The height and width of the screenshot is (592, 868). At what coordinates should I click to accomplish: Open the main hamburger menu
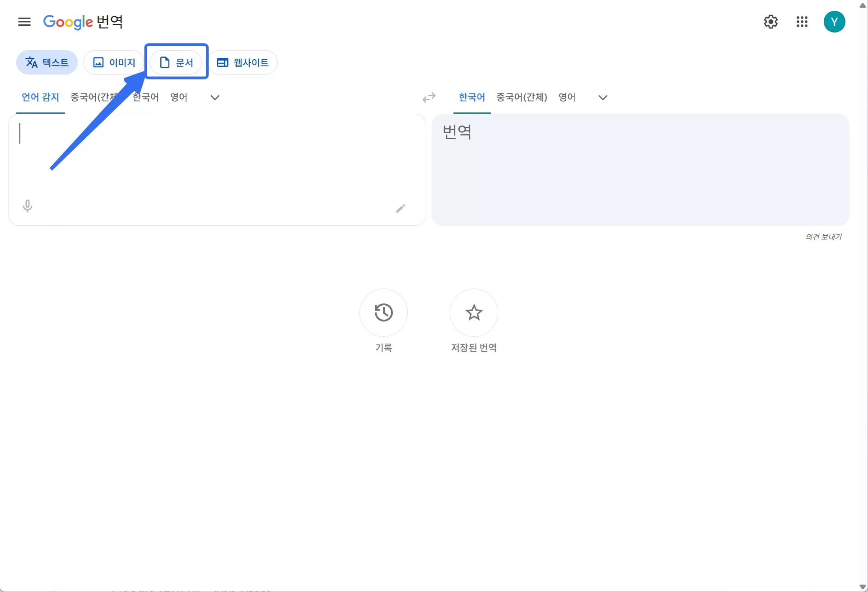coord(24,22)
